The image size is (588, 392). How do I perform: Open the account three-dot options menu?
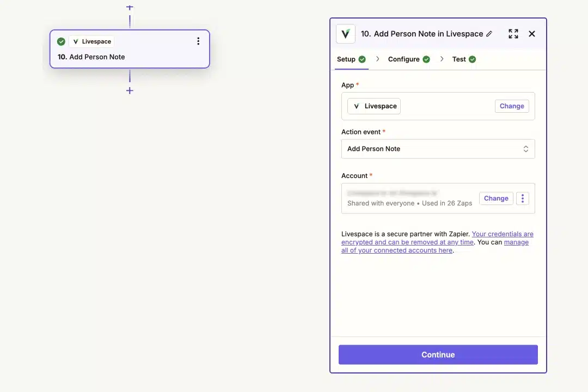(x=522, y=198)
